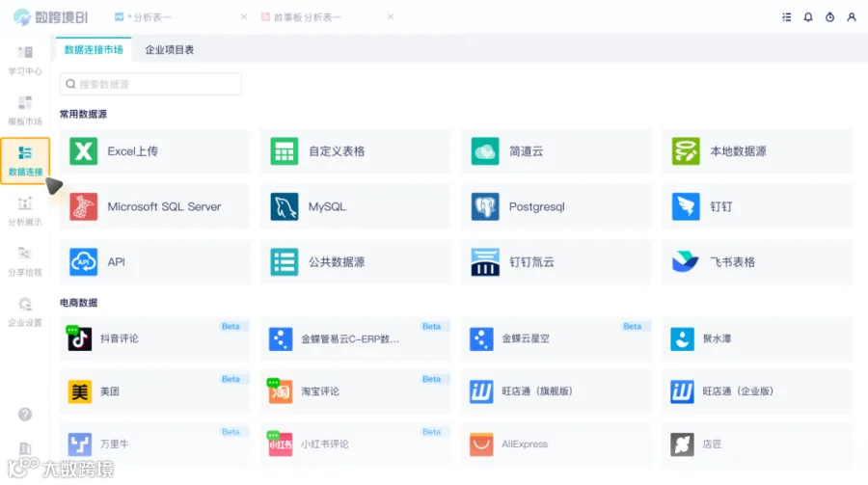Open the 分享给我 sidebar item
The height and width of the screenshot is (485, 868).
point(25,262)
